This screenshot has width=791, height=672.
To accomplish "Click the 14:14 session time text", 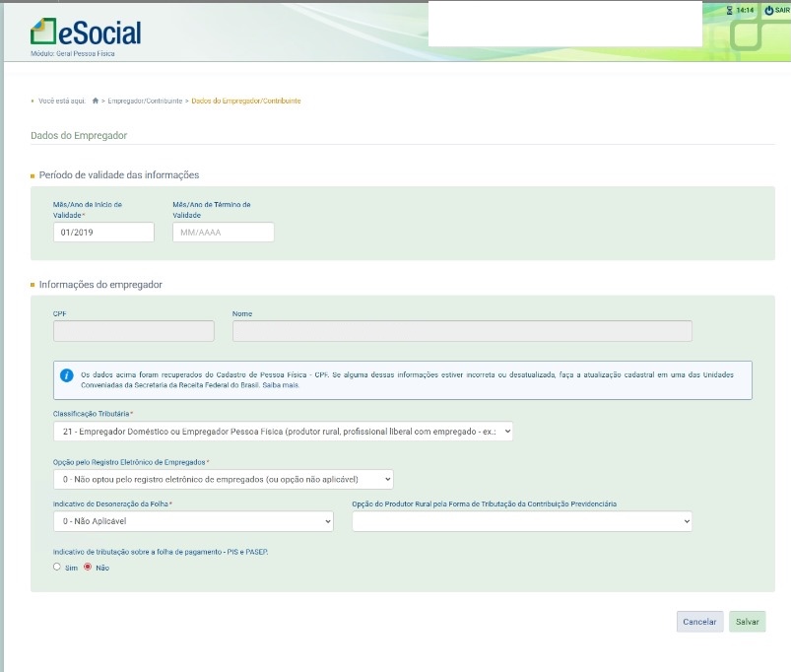I will 745,10.
